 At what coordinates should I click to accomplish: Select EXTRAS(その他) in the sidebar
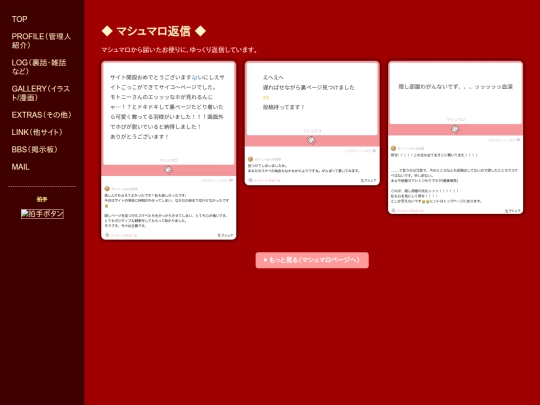coord(41,115)
